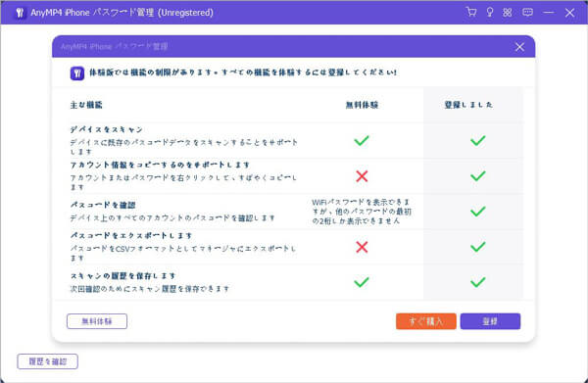The height and width of the screenshot is (383, 588).
Task: Click the 登録しました column header
Action: click(x=468, y=105)
